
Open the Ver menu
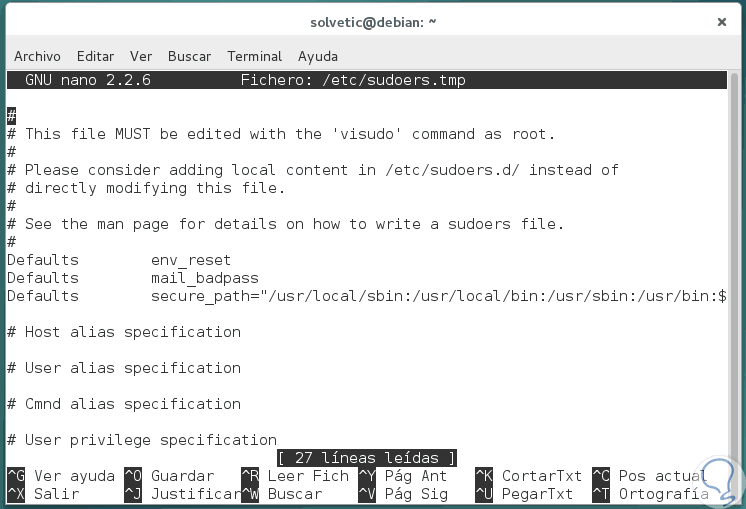[x=141, y=56]
